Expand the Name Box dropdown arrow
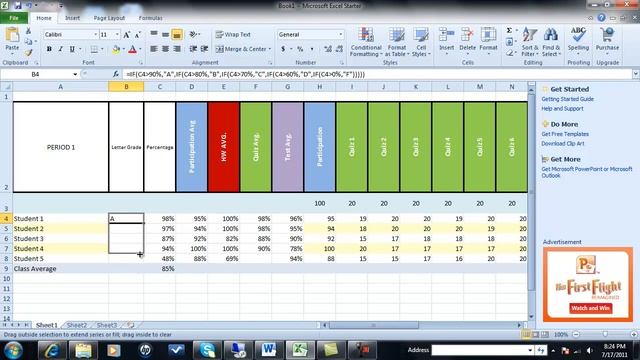 click(75, 74)
